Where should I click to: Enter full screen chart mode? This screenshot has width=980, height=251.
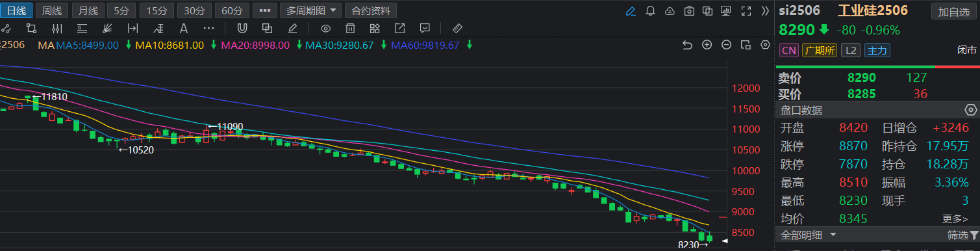(746, 11)
